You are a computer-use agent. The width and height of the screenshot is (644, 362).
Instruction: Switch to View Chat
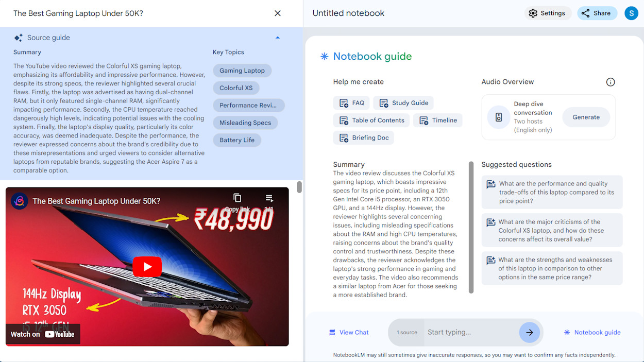[349, 332]
